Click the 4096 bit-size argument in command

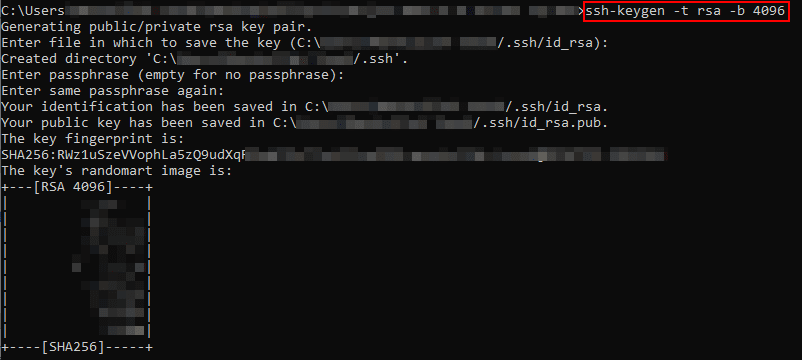[x=768, y=11]
